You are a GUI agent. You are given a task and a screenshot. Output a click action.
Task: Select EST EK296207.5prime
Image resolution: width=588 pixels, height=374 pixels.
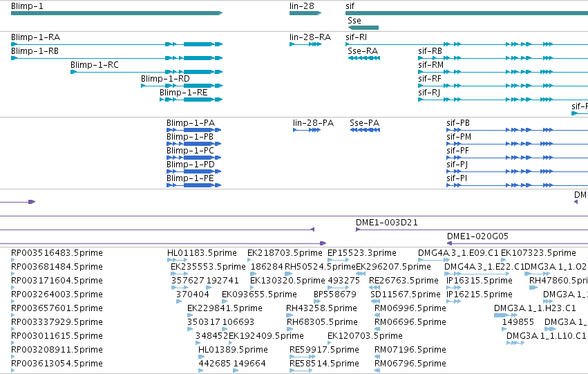coord(393,267)
